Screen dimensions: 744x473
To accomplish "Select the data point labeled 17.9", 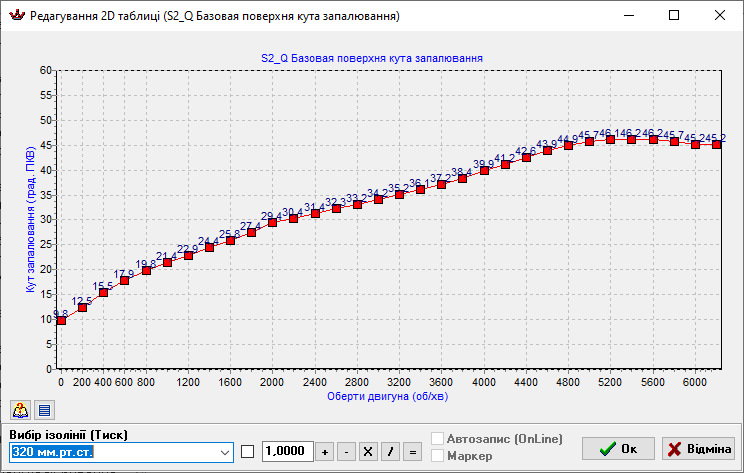I will point(124,280).
